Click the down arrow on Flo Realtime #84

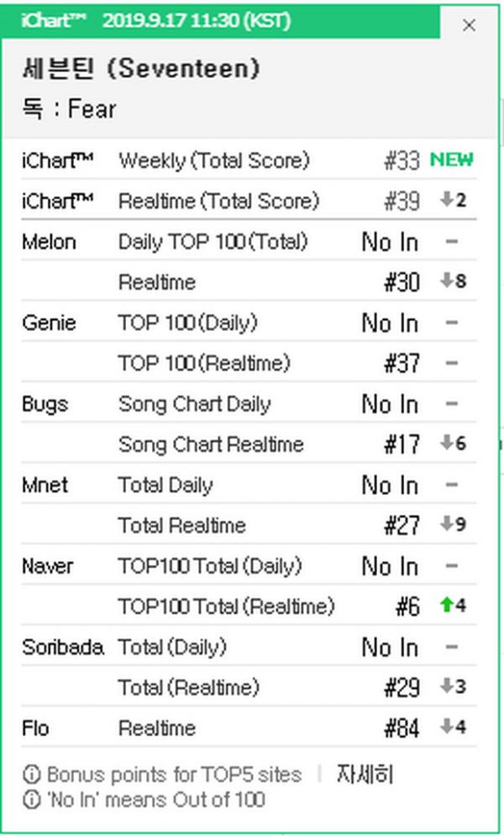pos(447,726)
